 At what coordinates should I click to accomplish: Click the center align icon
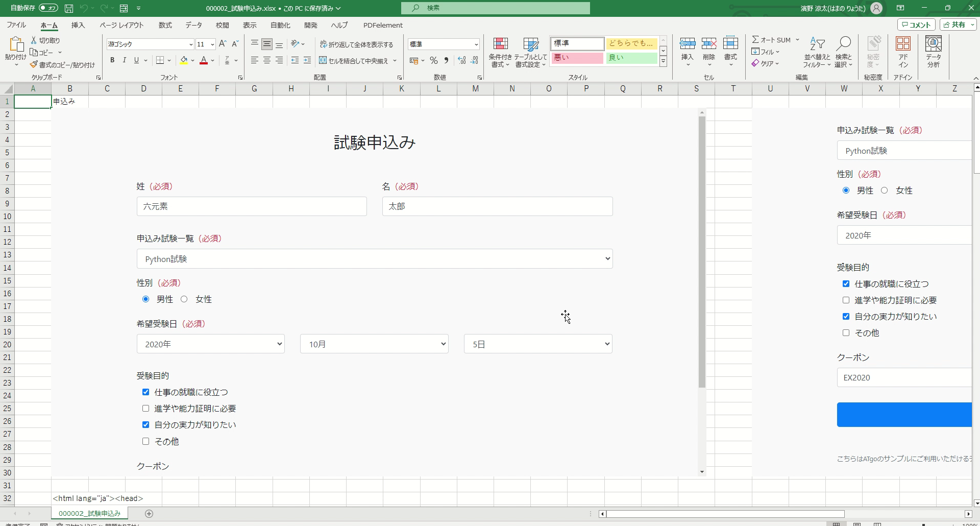click(x=267, y=61)
